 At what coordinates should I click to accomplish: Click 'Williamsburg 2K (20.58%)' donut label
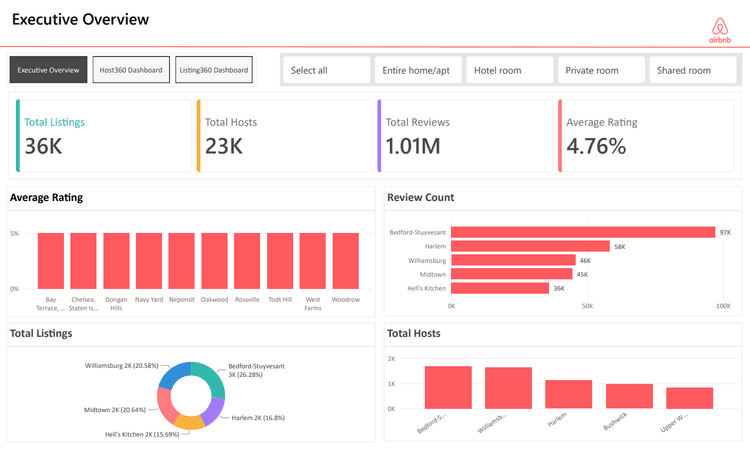click(x=121, y=365)
